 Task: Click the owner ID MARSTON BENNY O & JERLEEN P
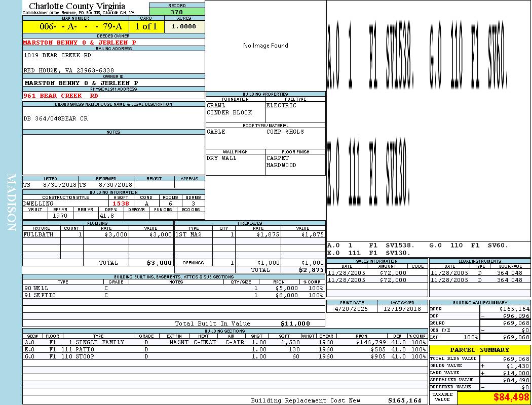(82, 83)
